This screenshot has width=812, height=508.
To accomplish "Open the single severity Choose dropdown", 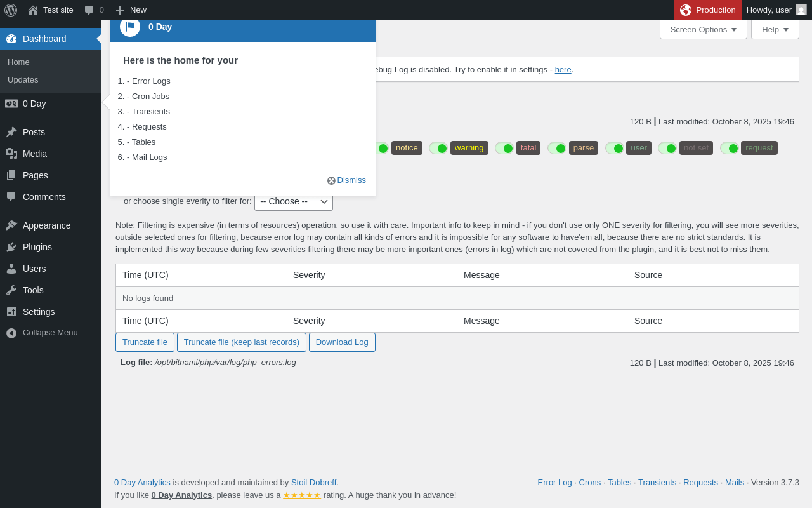I will pos(294,201).
